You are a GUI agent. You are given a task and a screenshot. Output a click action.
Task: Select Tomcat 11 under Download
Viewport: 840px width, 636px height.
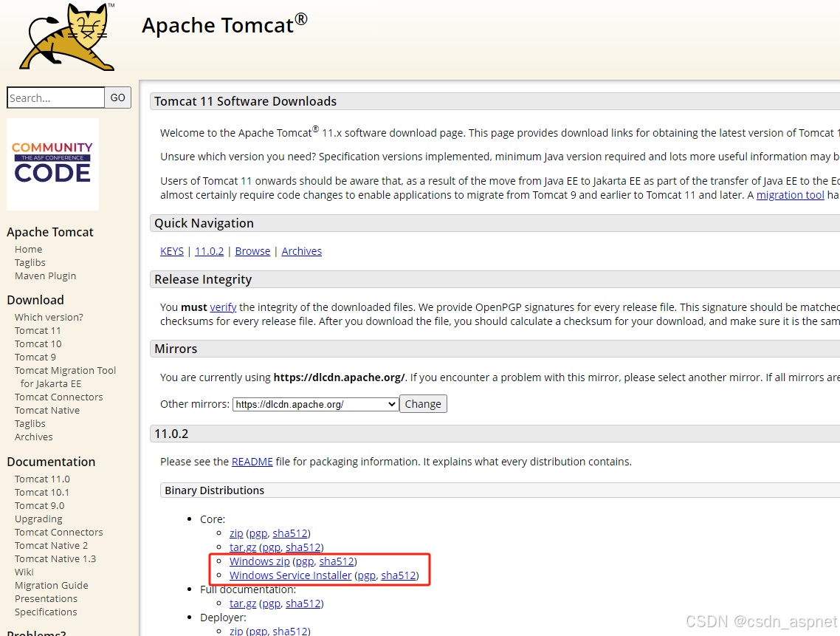(38, 331)
